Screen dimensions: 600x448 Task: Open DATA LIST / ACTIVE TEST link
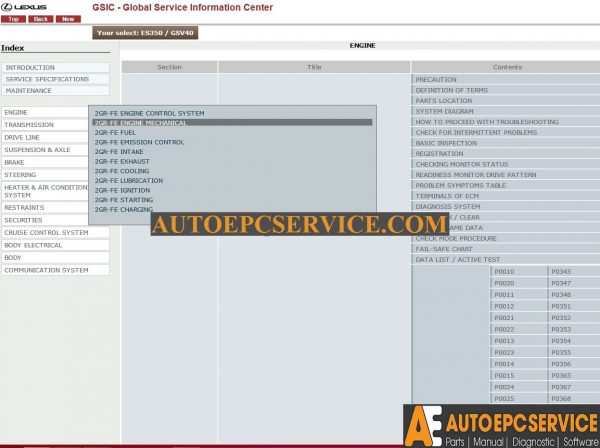[x=506, y=260]
